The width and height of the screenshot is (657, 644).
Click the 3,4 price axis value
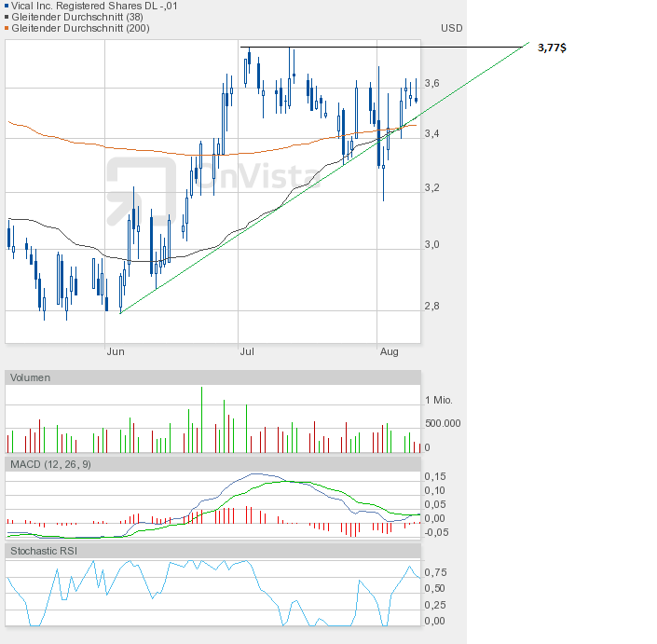(432, 133)
